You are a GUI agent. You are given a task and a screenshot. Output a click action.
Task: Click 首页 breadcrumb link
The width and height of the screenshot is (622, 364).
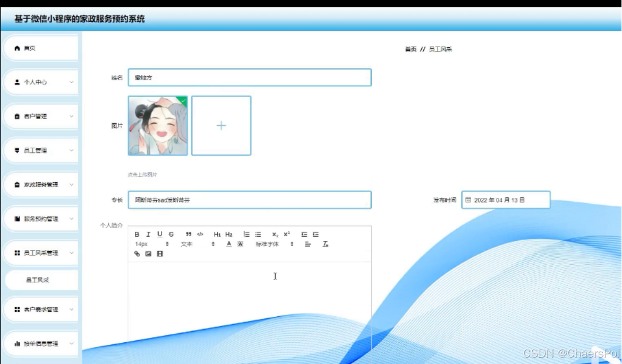[x=411, y=49]
